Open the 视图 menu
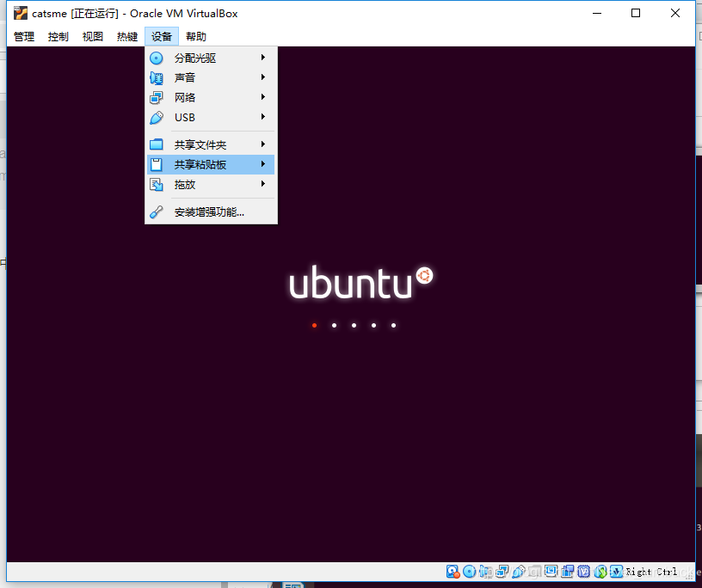This screenshot has height=588, width=702. 93,37
